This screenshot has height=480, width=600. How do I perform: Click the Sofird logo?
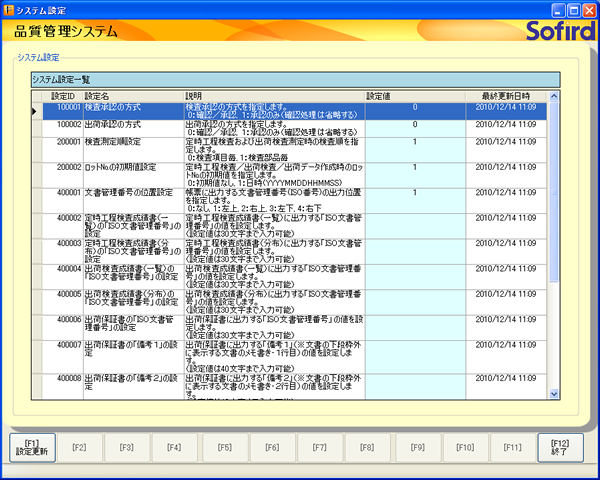coord(557,30)
